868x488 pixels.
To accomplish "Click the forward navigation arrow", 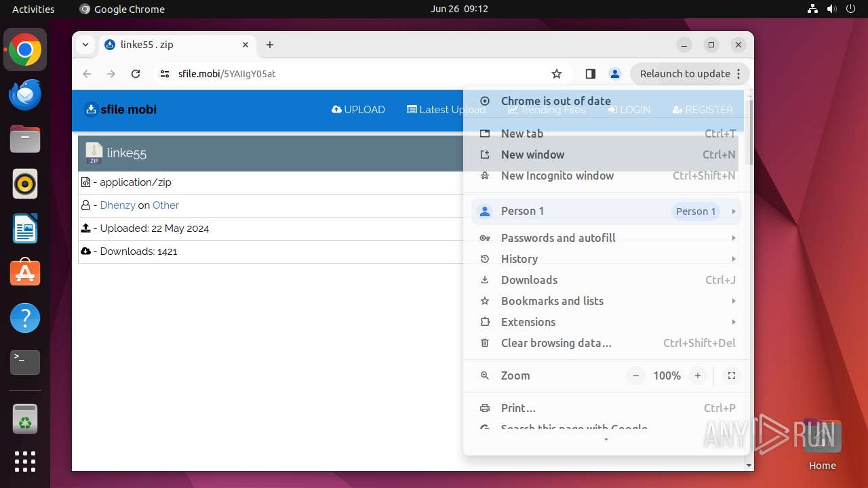I will click(111, 74).
